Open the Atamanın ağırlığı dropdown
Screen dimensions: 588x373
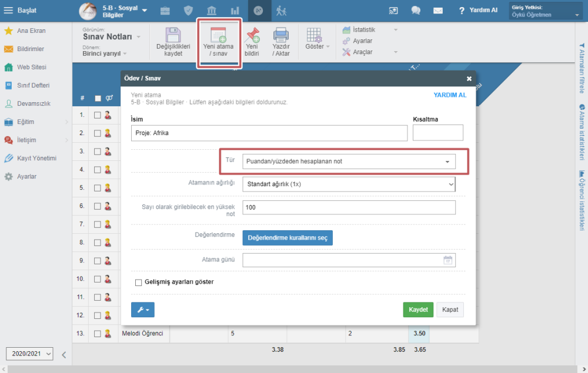[349, 184]
